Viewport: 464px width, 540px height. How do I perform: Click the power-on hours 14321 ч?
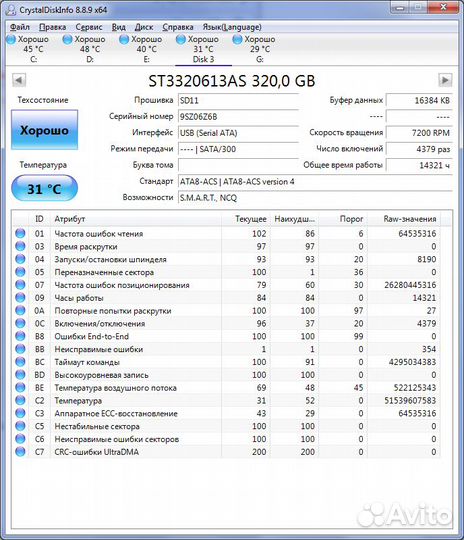(419, 165)
